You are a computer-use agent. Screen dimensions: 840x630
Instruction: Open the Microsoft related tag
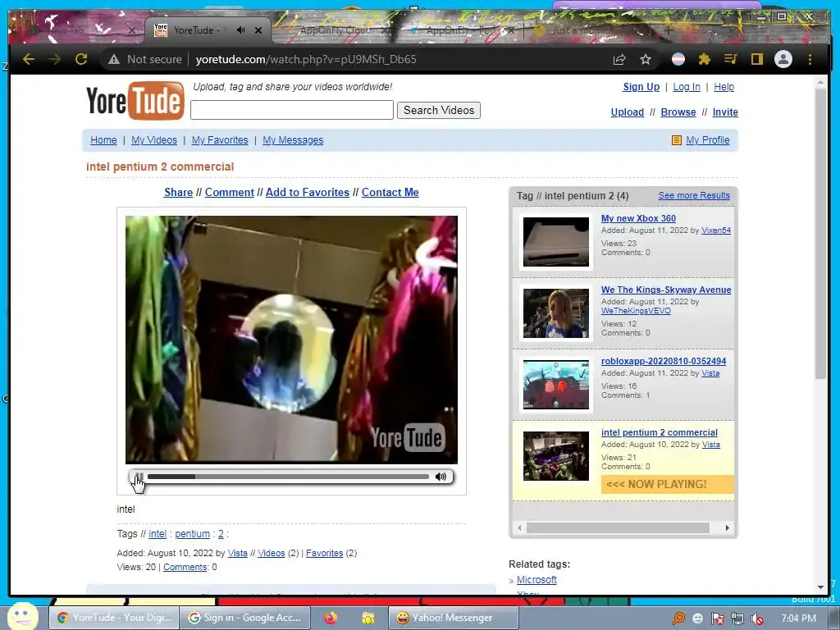pyautogui.click(x=536, y=580)
